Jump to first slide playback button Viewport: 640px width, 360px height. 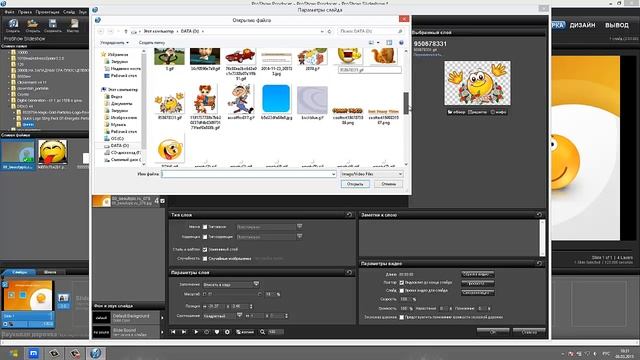coord(173,332)
